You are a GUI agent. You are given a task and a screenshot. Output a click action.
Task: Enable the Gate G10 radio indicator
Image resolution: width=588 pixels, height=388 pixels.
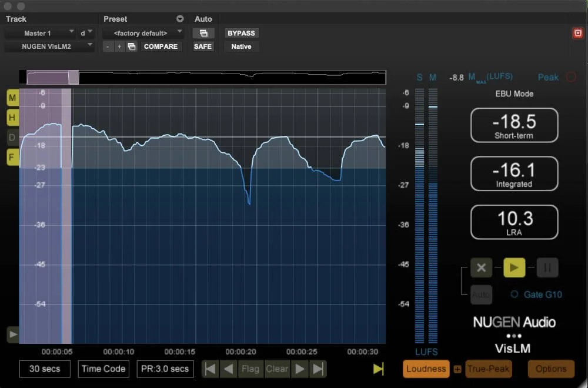514,295
